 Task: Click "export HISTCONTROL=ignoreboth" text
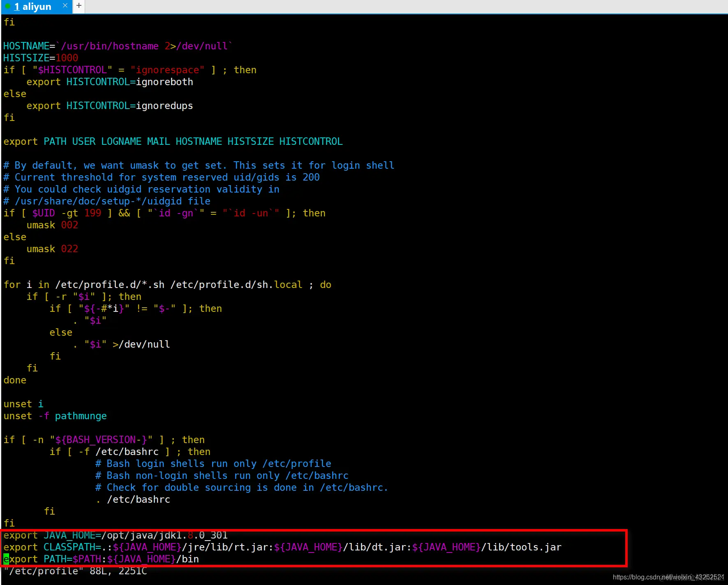click(x=110, y=82)
